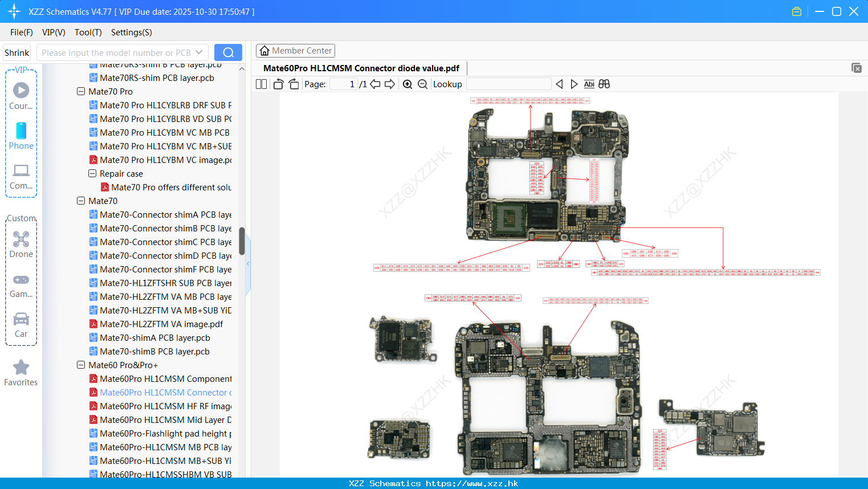Find previous lookup match triangle
This screenshot has height=489, width=868.
pyautogui.click(x=559, y=84)
